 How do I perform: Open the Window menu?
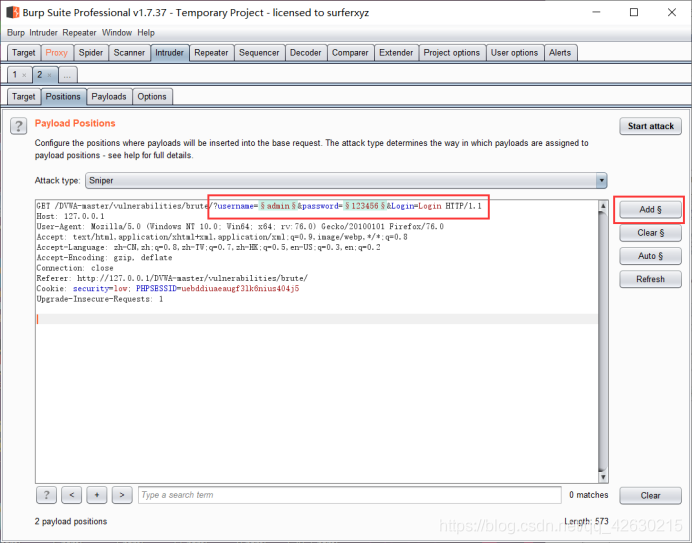(x=117, y=33)
